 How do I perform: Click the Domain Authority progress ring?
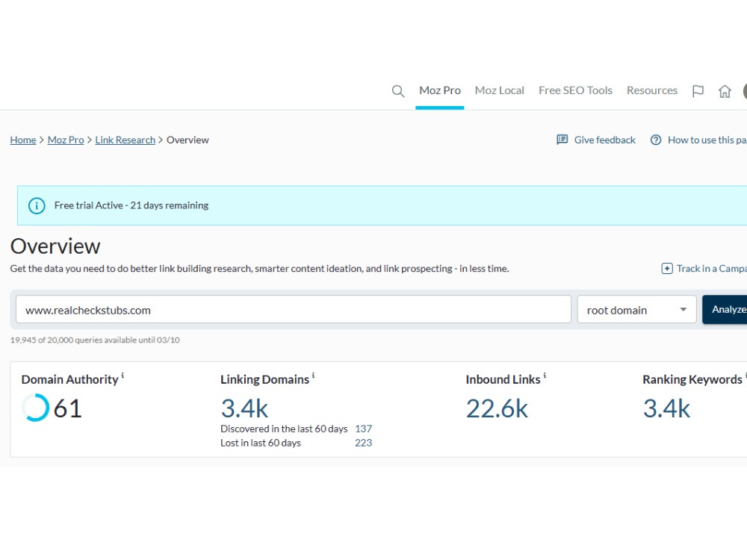tap(35, 408)
